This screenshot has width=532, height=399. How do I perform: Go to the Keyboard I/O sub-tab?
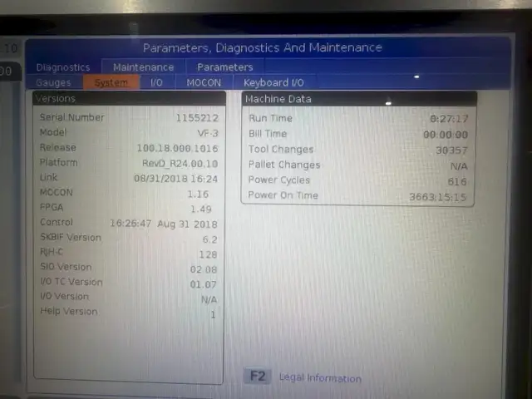[273, 82]
